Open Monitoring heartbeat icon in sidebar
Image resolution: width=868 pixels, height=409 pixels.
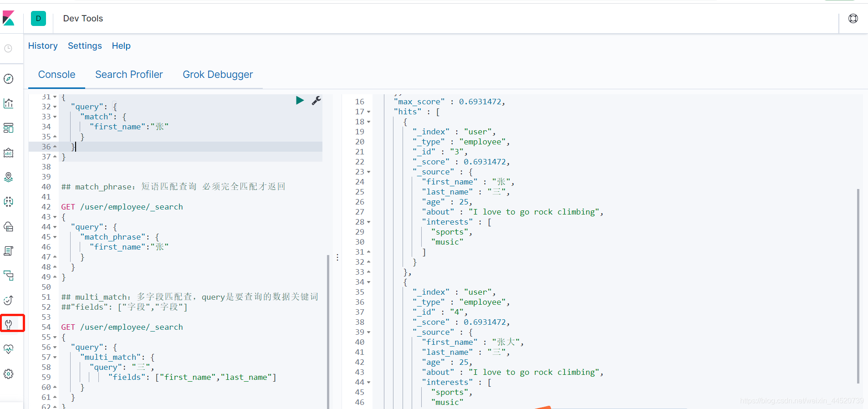[x=8, y=349]
